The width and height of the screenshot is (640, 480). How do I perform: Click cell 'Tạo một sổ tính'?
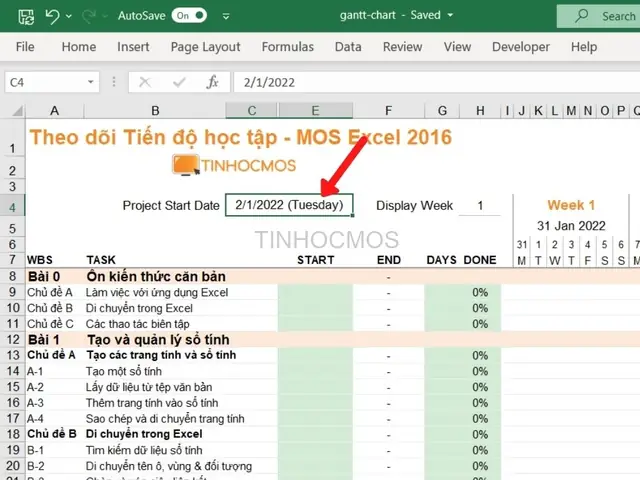point(124,371)
